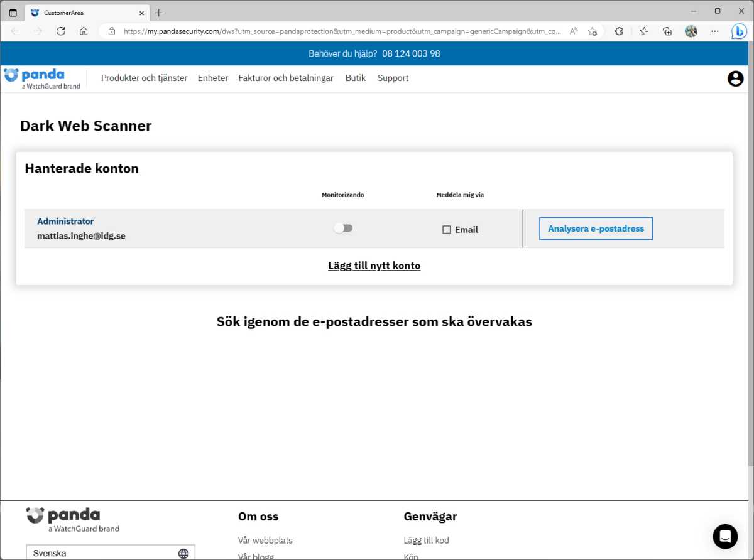
Task: Select the CustomerArea tab
Action: (87, 13)
